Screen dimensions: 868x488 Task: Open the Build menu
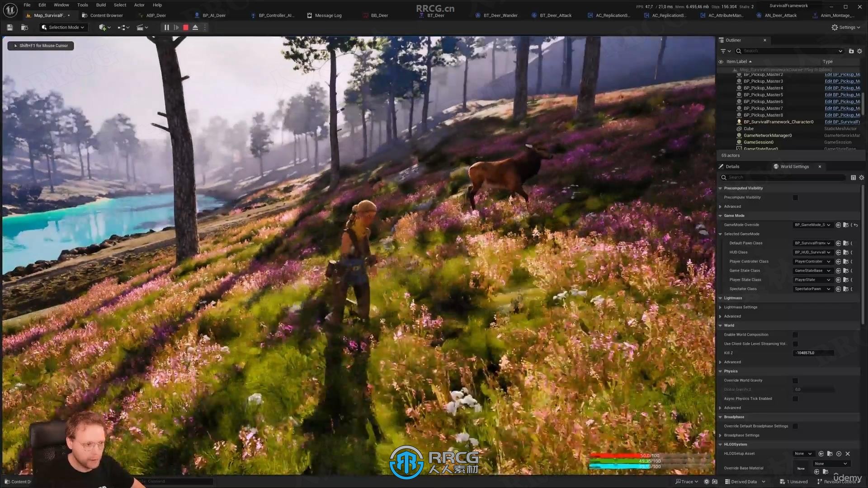click(101, 5)
